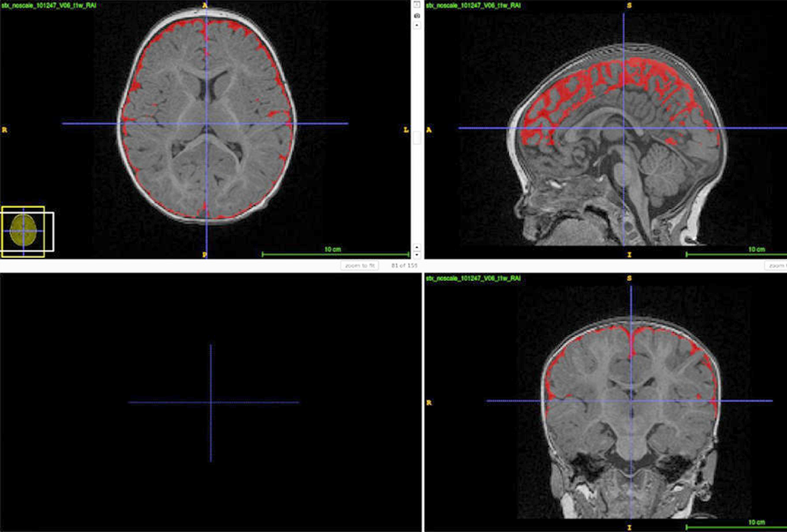Click the L orientation marker in the axial view
Screen dimensions: 787x532
[x=406, y=130]
